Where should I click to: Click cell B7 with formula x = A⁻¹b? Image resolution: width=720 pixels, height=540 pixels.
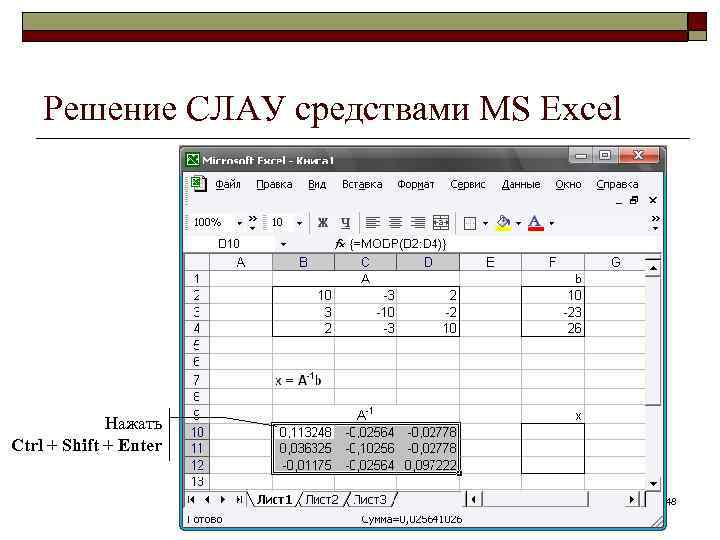click(x=303, y=380)
